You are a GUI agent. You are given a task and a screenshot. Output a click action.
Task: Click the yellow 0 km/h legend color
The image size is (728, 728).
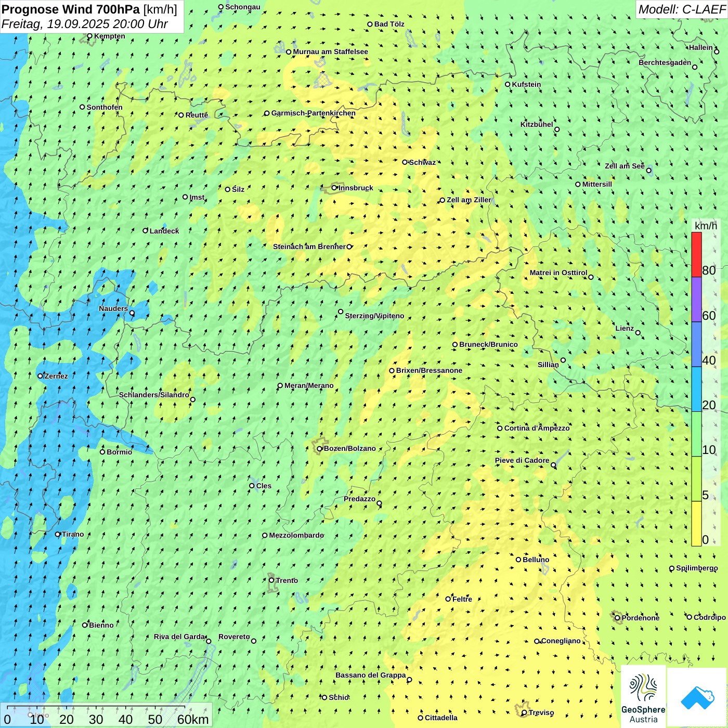(696, 524)
